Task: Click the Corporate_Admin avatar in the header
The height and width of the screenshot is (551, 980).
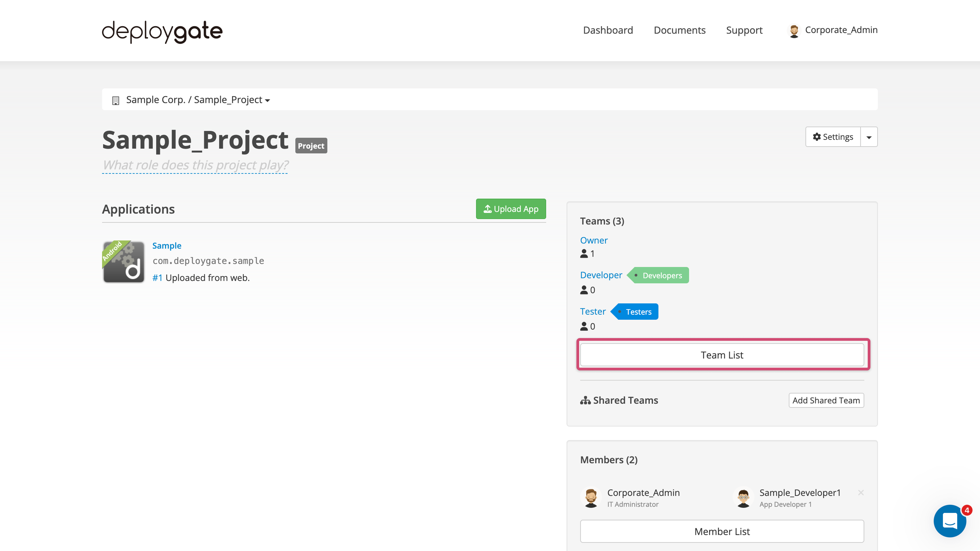Action: tap(795, 30)
